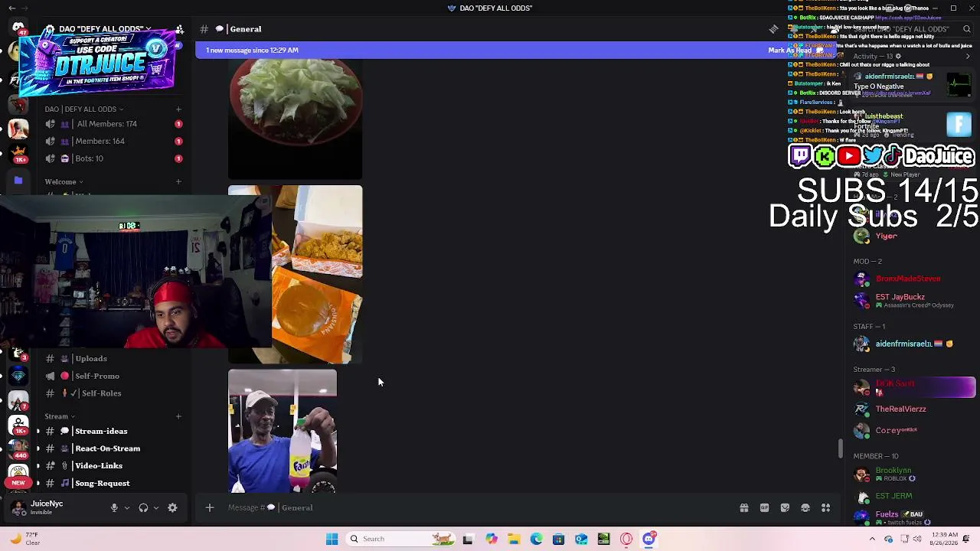Click the red NEW pill in server list
Screen dimensions: 980x551
coord(18,483)
